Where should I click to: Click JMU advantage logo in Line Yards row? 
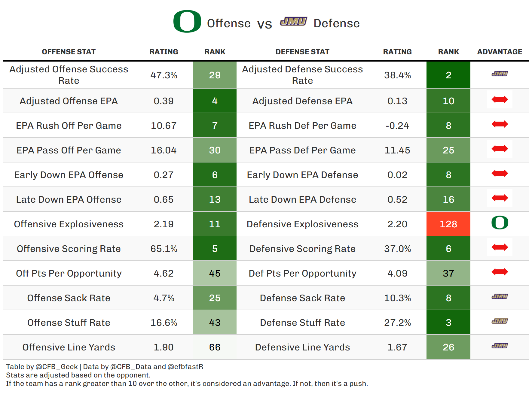(500, 346)
